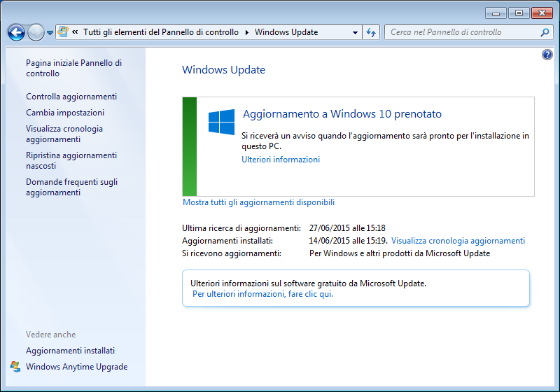Click the greyed forward navigation arrow
The width and height of the screenshot is (560, 392).
point(36,32)
